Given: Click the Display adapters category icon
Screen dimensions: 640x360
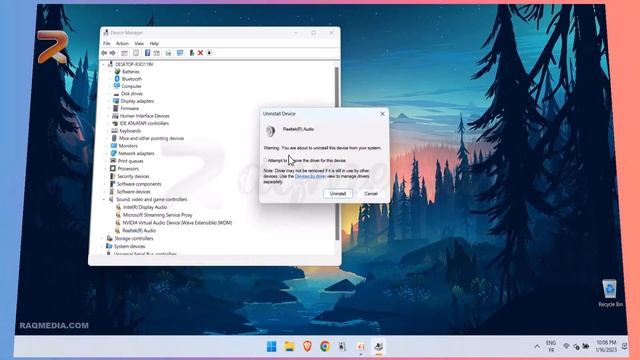Looking at the screenshot, I should click(116, 101).
